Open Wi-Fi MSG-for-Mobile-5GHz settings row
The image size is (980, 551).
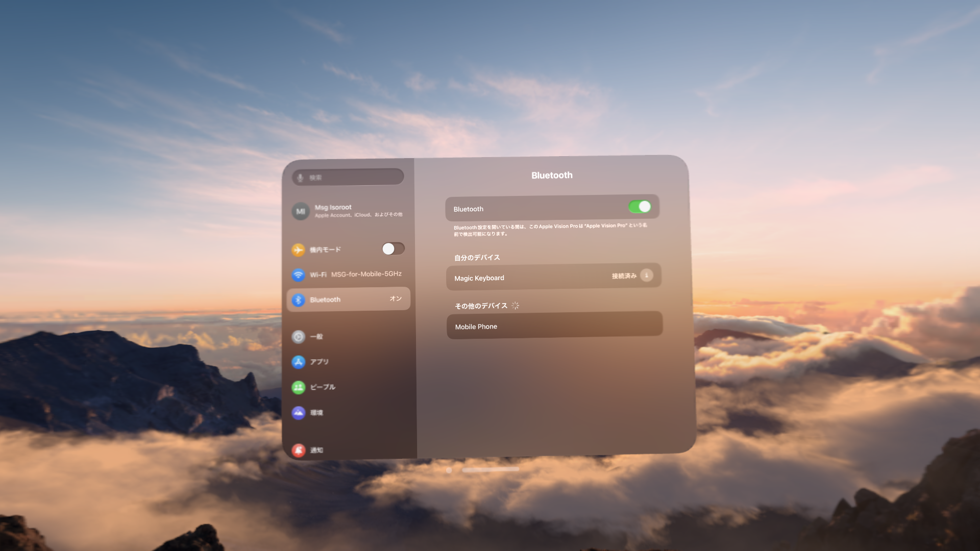pos(349,274)
